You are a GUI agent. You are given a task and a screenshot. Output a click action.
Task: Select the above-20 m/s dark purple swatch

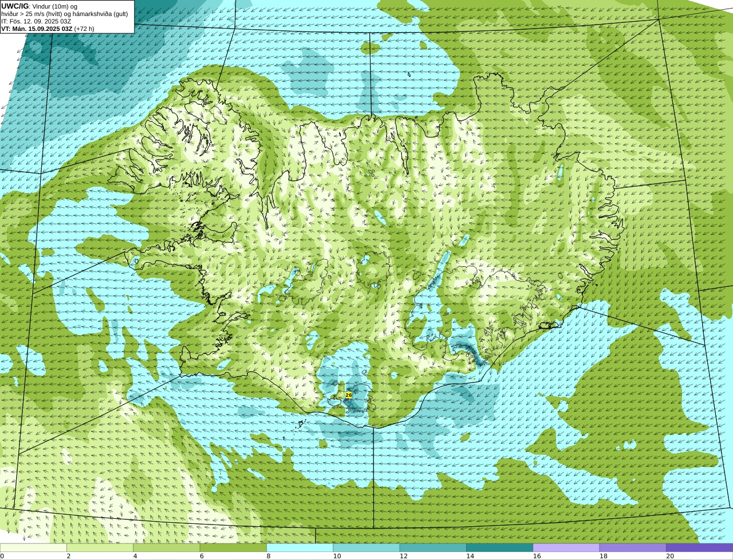[700, 547]
